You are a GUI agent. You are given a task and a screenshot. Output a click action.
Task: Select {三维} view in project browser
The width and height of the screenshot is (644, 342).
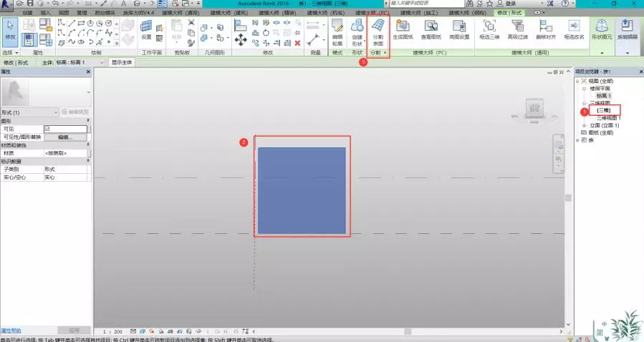click(x=604, y=110)
